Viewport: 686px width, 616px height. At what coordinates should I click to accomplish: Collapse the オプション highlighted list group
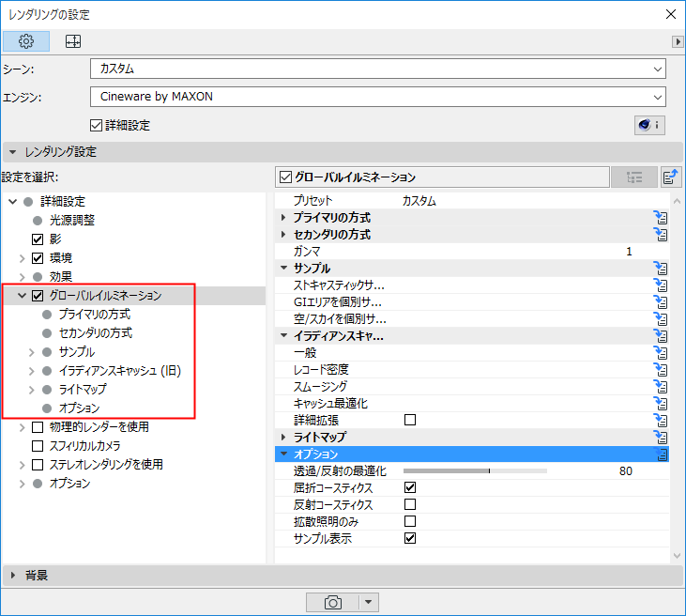tap(284, 454)
